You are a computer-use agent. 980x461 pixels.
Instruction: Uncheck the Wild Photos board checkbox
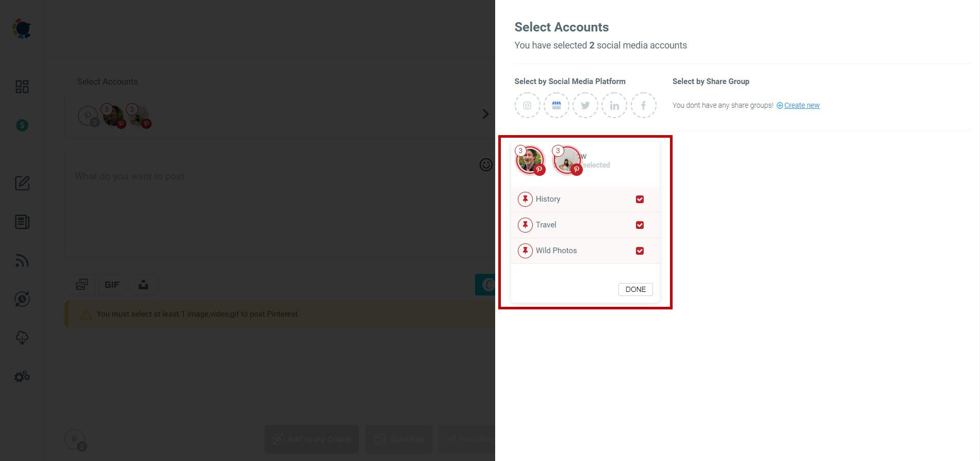[x=640, y=251]
